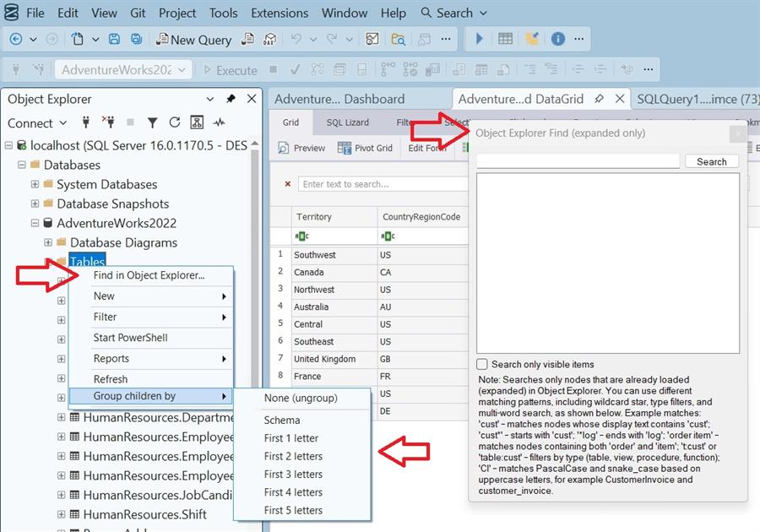Viewport: 760px width, 532px height.
Task: Expand the System Databases folder
Action: pyautogui.click(x=35, y=184)
